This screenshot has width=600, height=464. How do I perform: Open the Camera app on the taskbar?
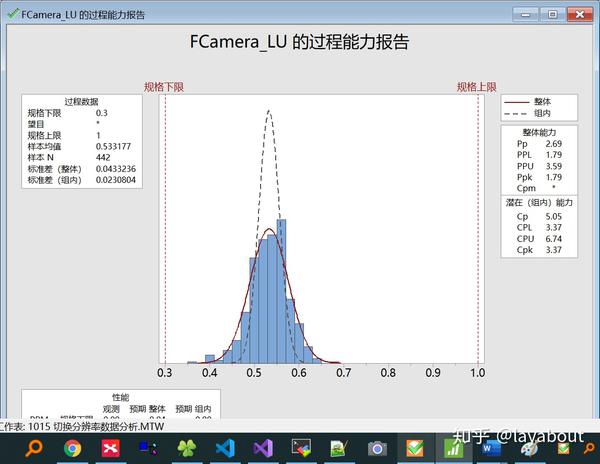[x=377, y=448]
